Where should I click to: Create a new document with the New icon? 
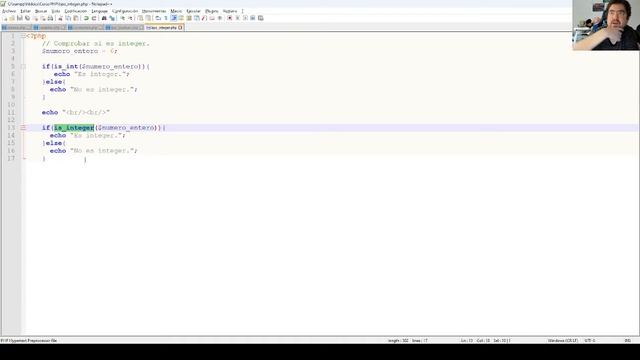point(5,18)
